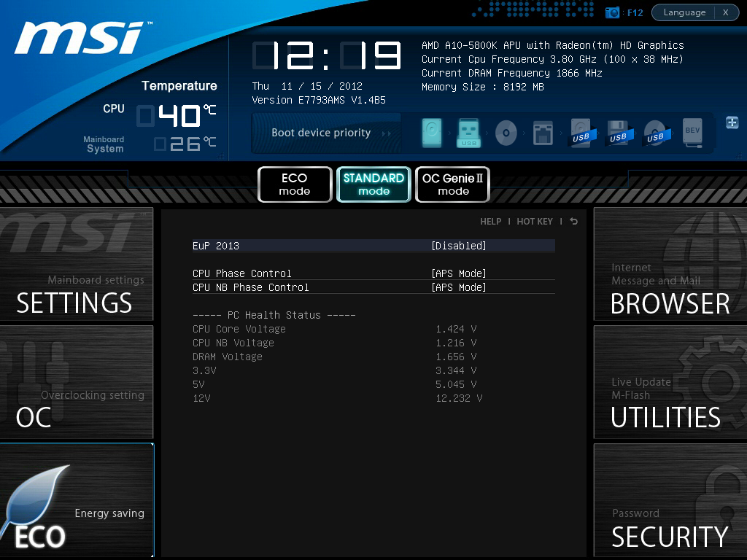747x560 pixels.
Task: Switch to STANDARD mode
Action: tap(373, 184)
